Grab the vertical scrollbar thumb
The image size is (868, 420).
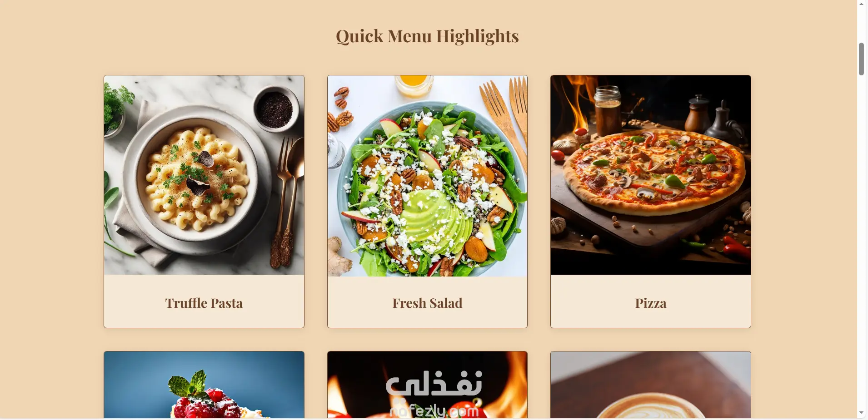[x=861, y=59]
